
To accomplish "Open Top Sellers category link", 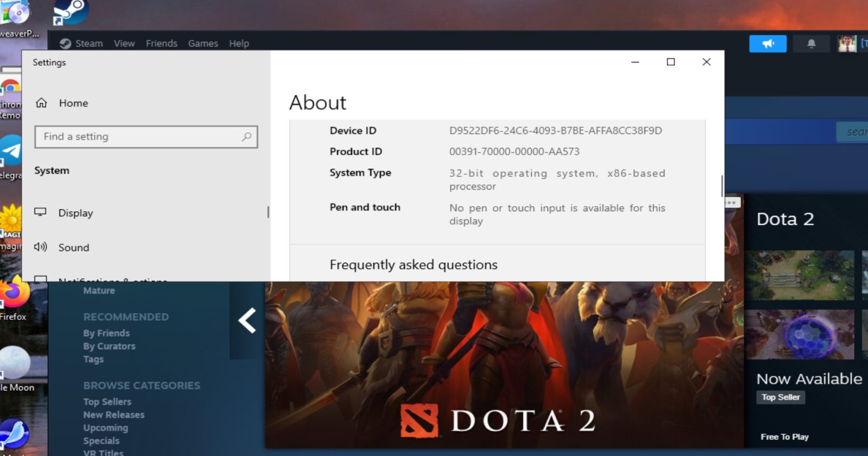I will tap(107, 402).
